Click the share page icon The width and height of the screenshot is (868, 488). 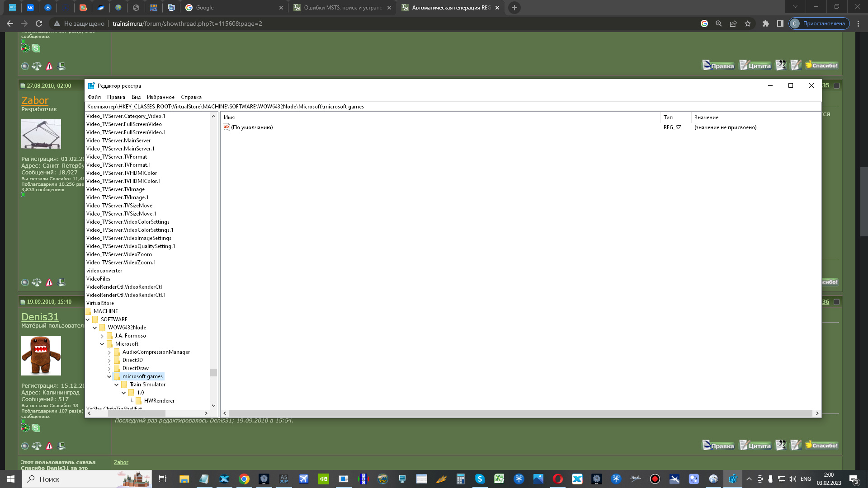point(733,23)
